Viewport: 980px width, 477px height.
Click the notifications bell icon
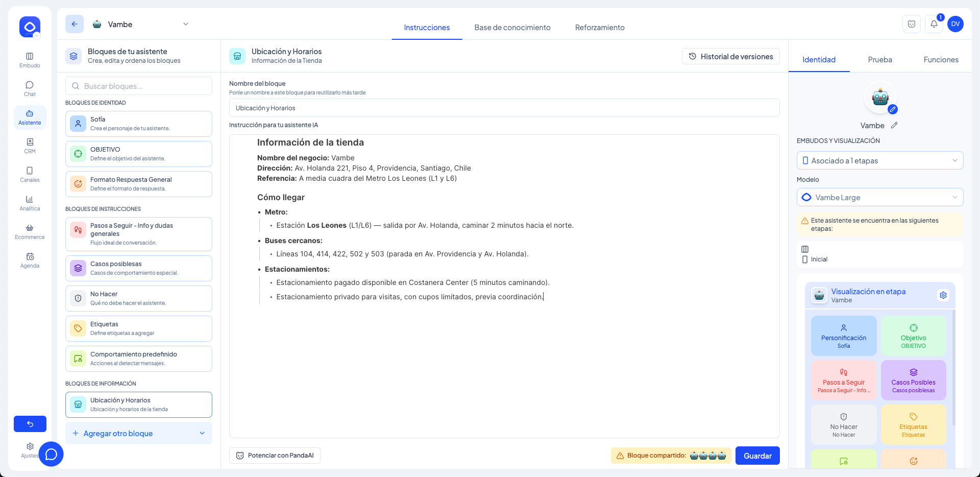coord(934,24)
